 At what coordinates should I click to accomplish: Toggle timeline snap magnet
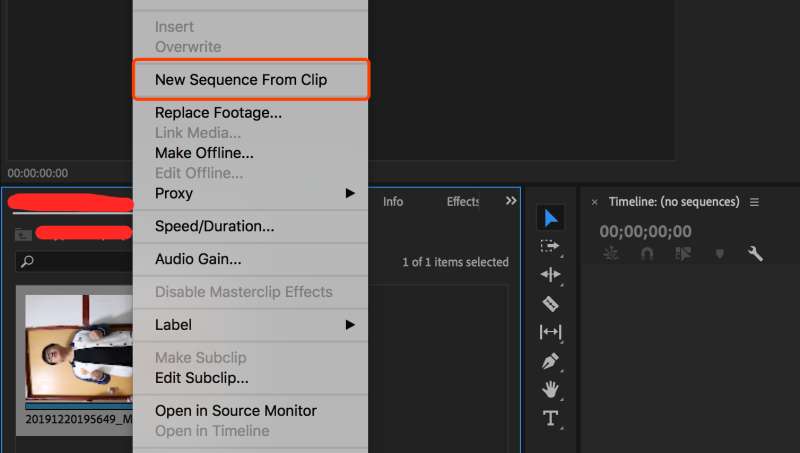point(647,254)
